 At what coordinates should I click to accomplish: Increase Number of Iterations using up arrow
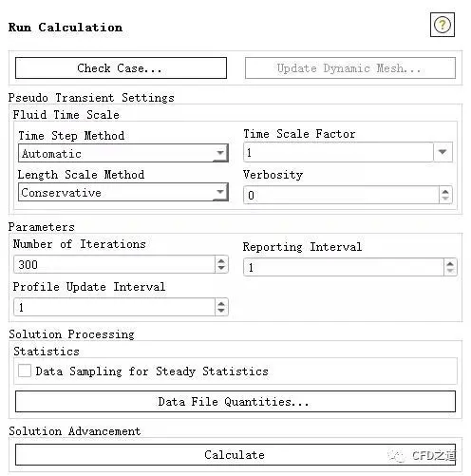coord(221,260)
